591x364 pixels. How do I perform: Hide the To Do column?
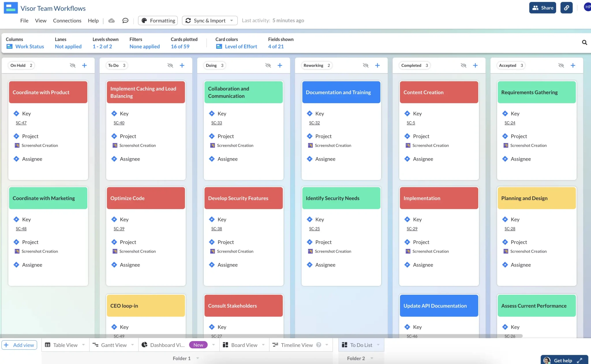(x=170, y=65)
